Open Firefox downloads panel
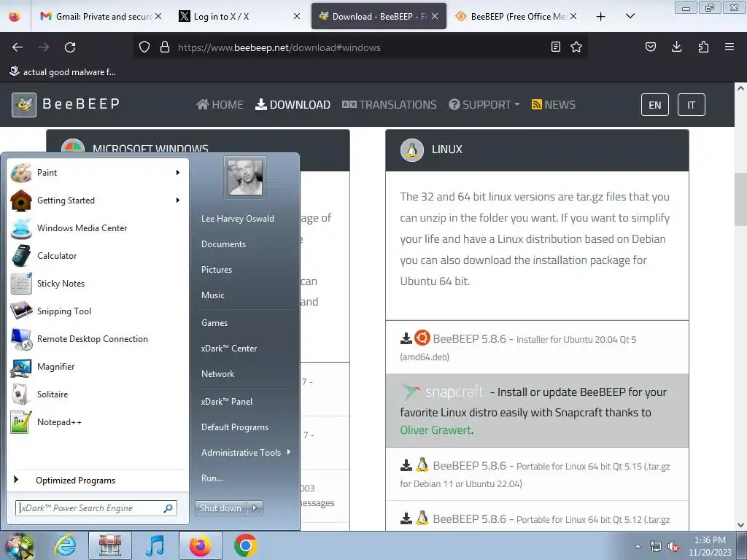 (x=676, y=47)
